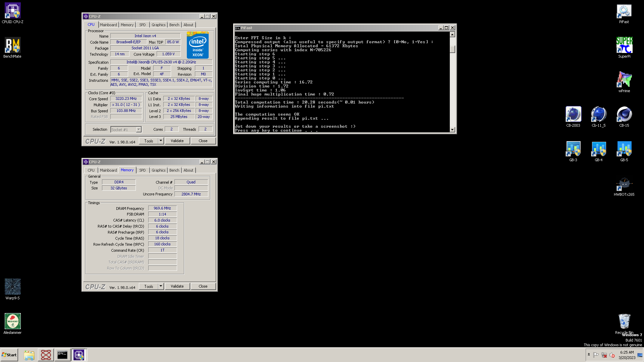Screen dimensions: 644x362
Task: Click the DRAM Frequency value 969.6 MHz
Action: tap(162, 208)
